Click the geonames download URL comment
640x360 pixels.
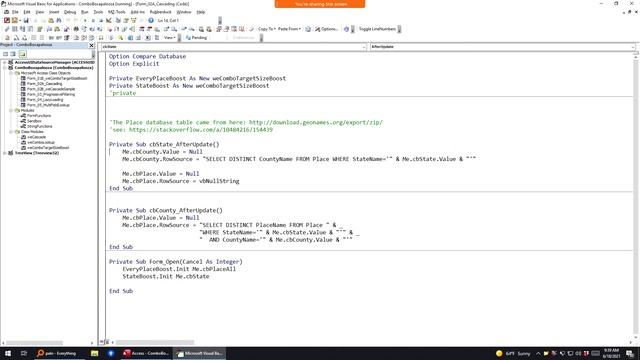[316, 122]
